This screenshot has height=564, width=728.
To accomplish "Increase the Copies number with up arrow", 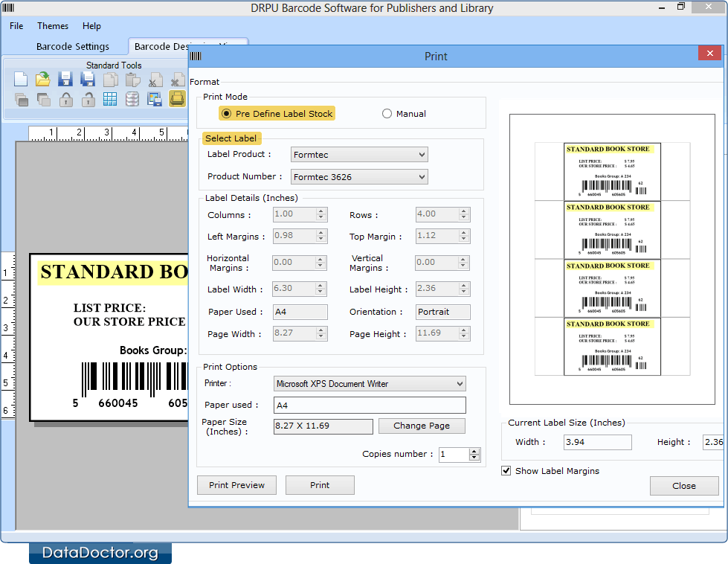I will click(x=474, y=451).
